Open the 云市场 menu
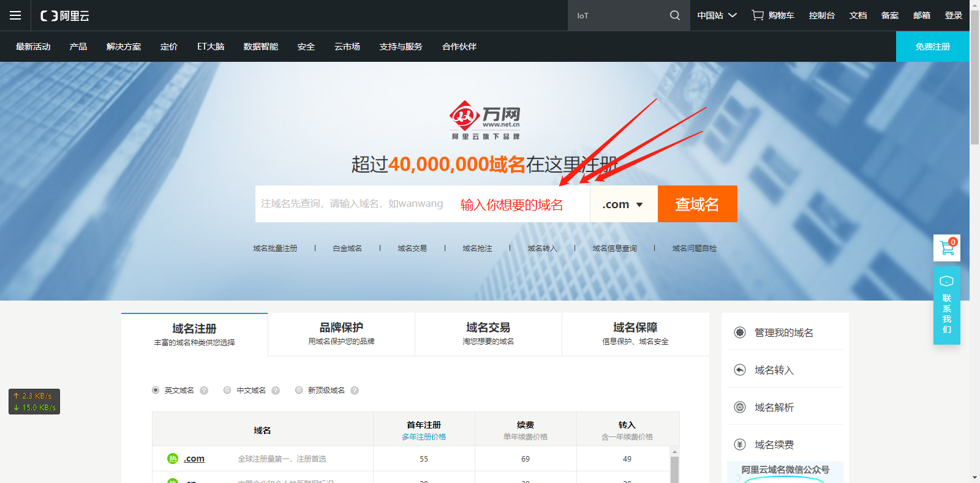This screenshot has height=483, width=980. [x=347, y=47]
